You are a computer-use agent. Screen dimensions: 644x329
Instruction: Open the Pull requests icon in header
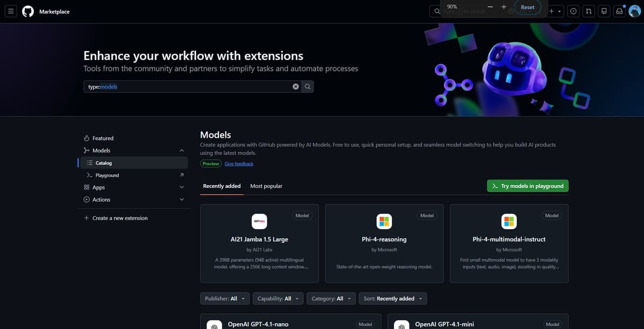point(589,11)
